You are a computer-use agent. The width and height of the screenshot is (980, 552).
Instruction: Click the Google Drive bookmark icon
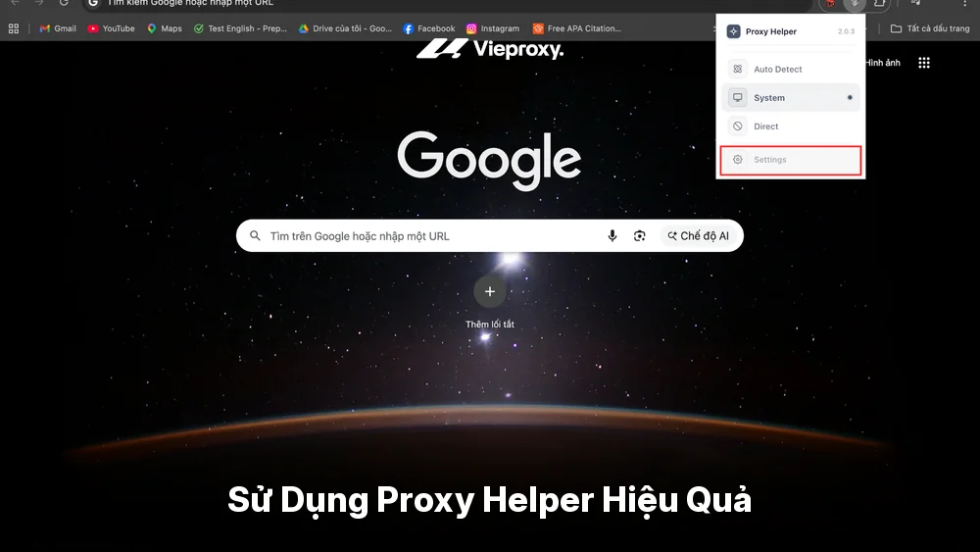click(304, 28)
